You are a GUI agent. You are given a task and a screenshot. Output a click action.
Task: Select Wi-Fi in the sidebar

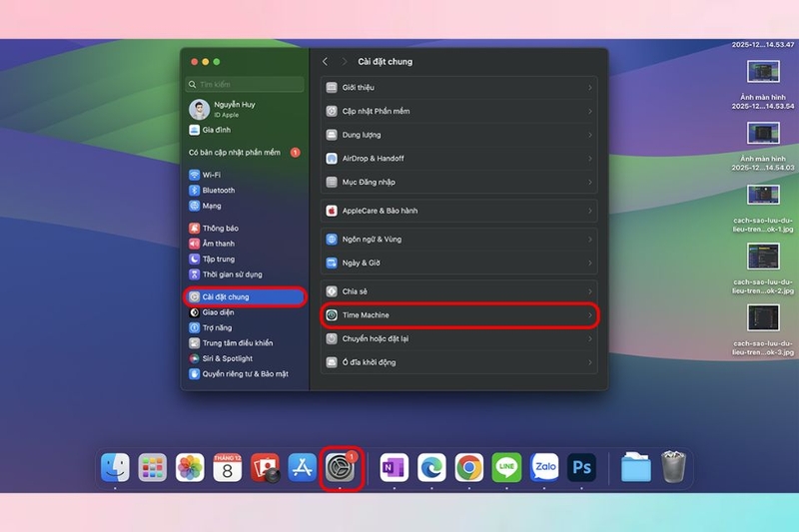point(246,175)
